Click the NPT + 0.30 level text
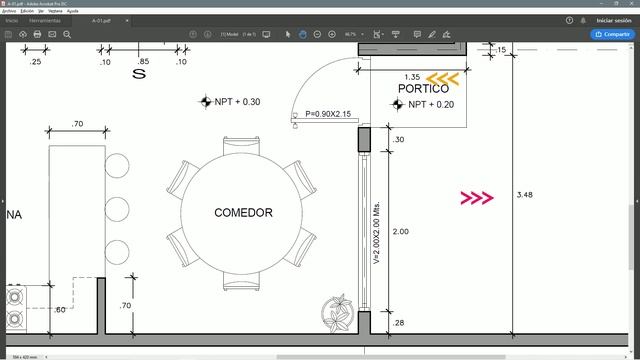This screenshot has width=640, height=360. point(237,102)
